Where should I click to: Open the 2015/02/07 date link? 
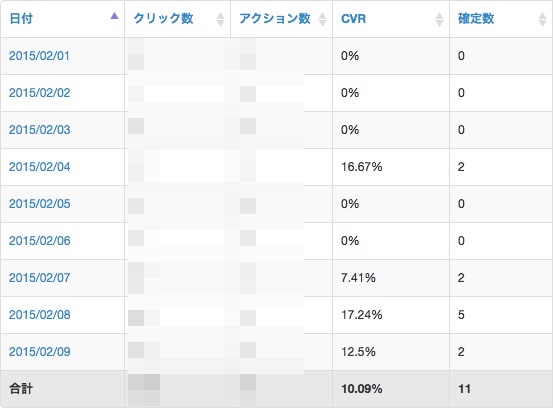40,278
